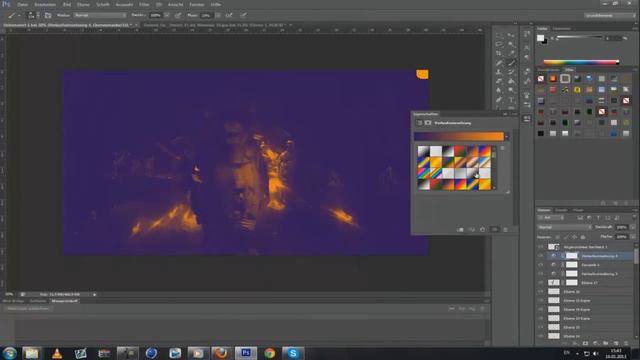Select the Gradient tool
Viewport: 640px width, 360px height.
(x=511, y=81)
